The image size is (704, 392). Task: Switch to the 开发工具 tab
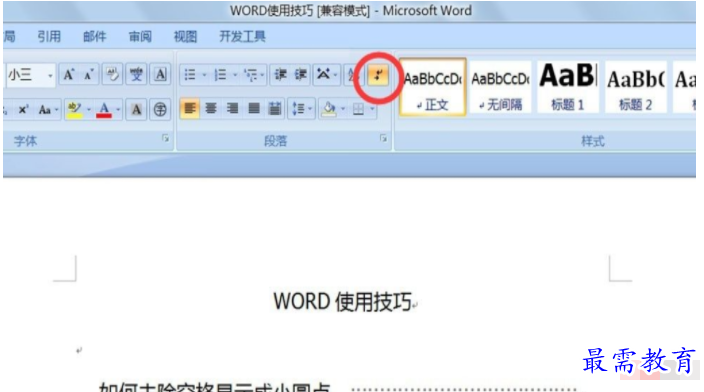[242, 36]
